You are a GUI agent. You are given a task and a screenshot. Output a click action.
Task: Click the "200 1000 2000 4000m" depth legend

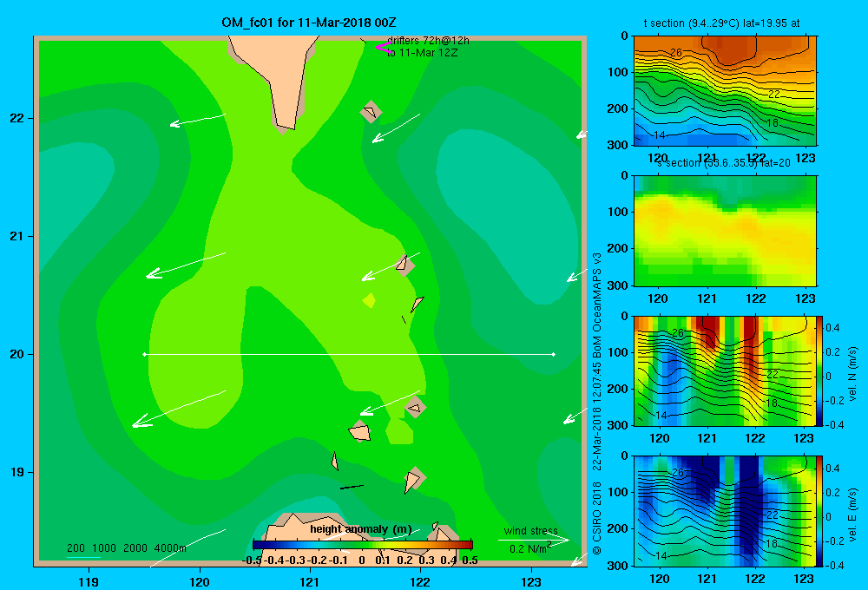pyautogui.click(x=126, y=548)
